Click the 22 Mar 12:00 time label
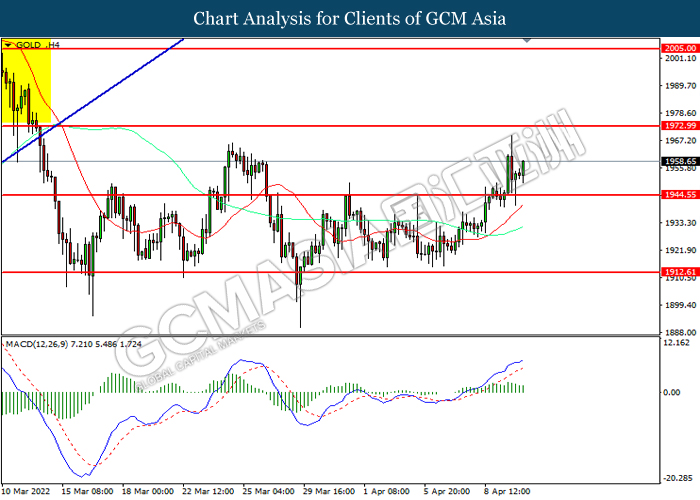The height and width of the screenshot is (500, 700). tap(208, 491)
